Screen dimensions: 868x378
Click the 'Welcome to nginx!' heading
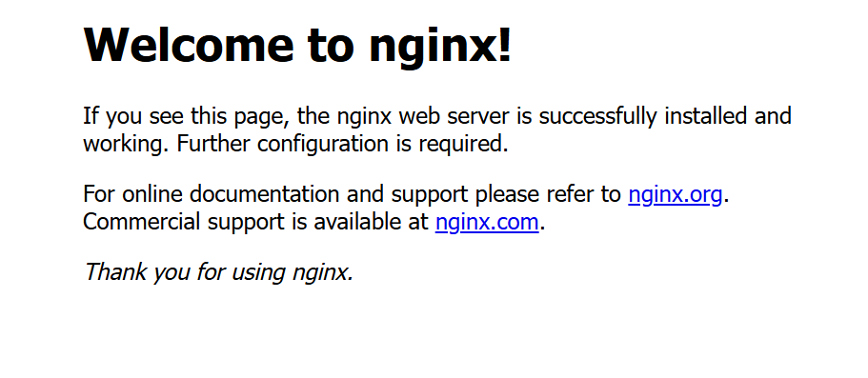(x=297, y=45)
